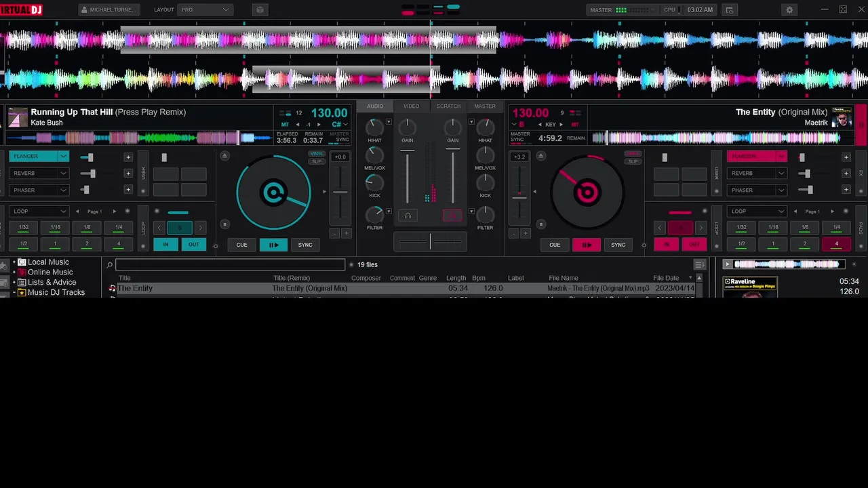This screenshot has width=868, height=488.
Task: Double the left deck loop length
Action: coord(200,228)
